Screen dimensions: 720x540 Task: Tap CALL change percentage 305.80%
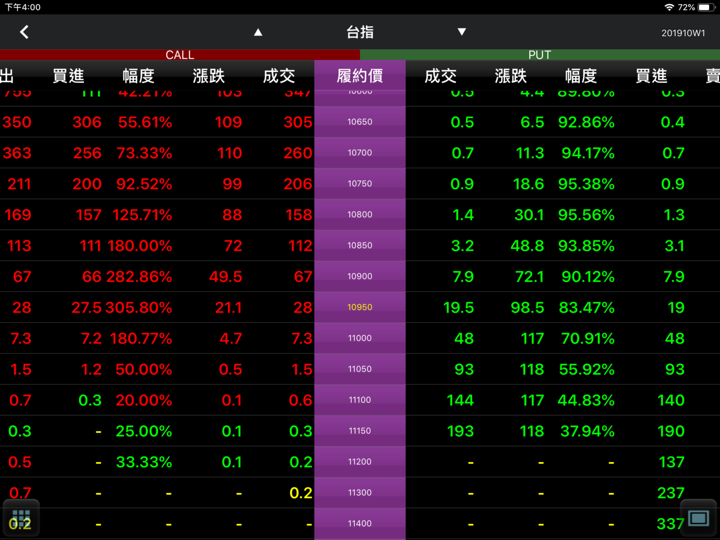click(x=138, y=308)
